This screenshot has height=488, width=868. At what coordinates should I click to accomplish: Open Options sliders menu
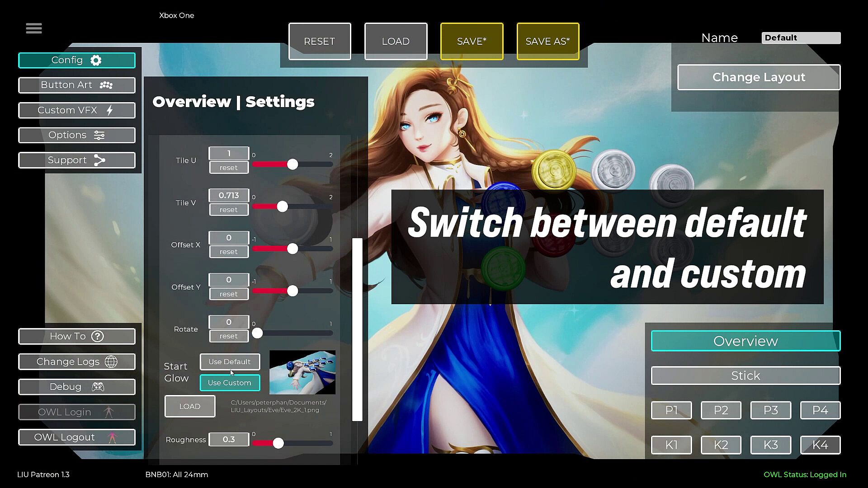pos(77,135)
